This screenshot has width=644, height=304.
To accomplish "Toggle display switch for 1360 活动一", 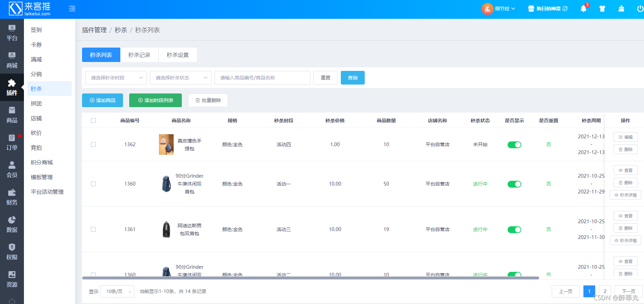I will click(x=514, y=184).
